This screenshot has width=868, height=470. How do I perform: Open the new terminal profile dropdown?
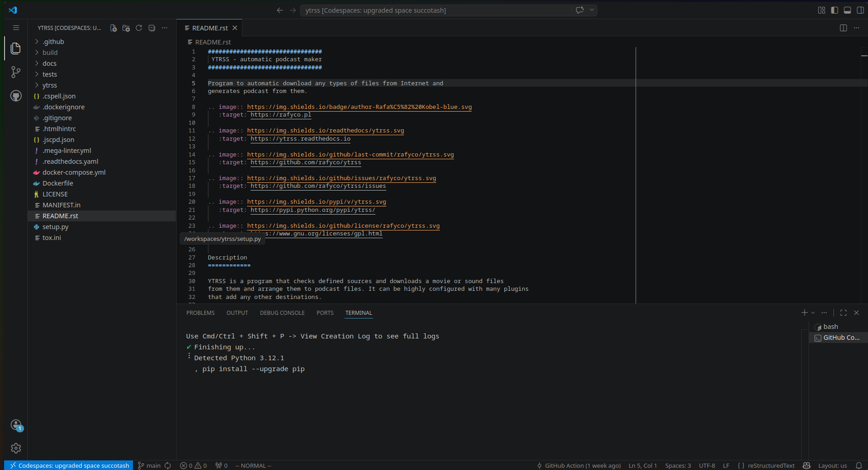813,313
